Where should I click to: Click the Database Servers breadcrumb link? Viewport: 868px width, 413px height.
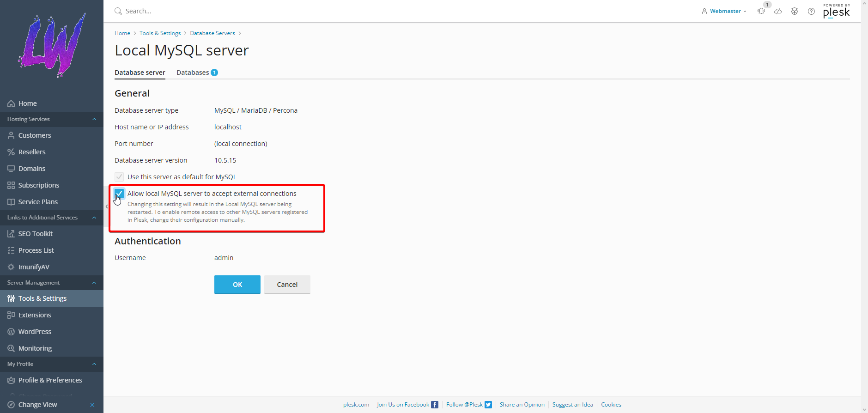tap(212, 33)
